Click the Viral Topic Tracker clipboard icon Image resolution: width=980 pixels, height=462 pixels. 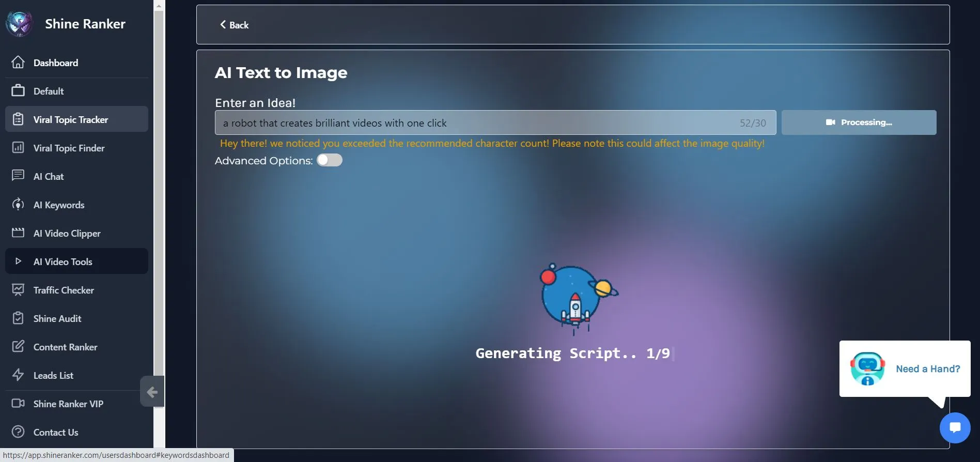point(18,119)
